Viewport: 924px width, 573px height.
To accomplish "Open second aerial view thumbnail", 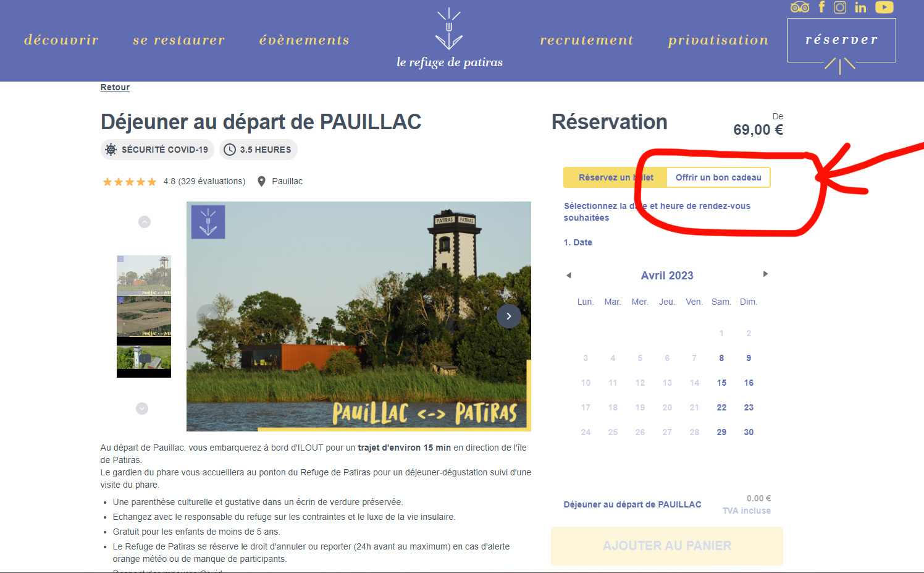I will click(144, 316).
